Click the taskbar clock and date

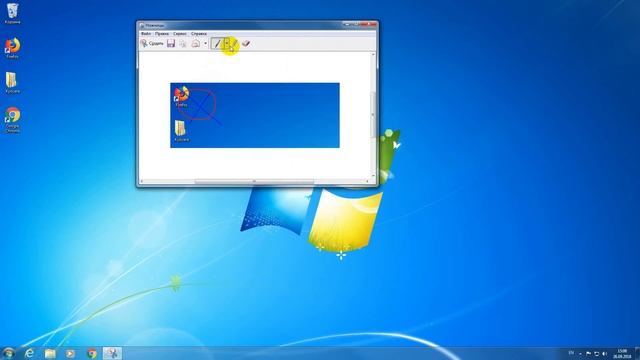(x=622, y=353)
